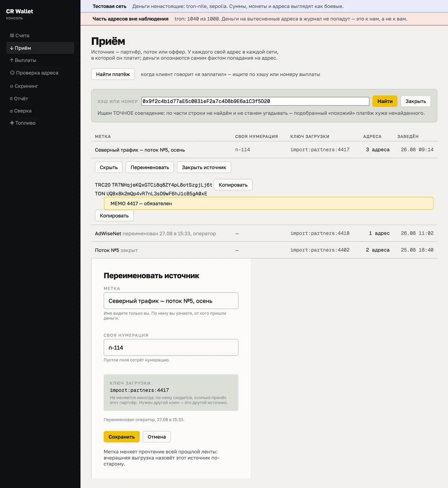Click the TRC20 address text

[x=162, y=185]
